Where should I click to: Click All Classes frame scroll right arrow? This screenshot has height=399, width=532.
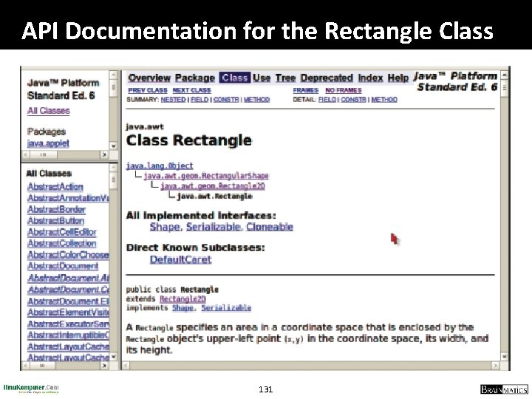point(104,366)
